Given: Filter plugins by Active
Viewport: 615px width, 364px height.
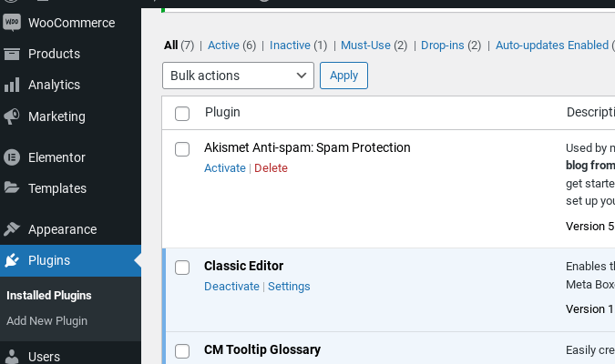Looking at the screenshot, I should 223,45.
